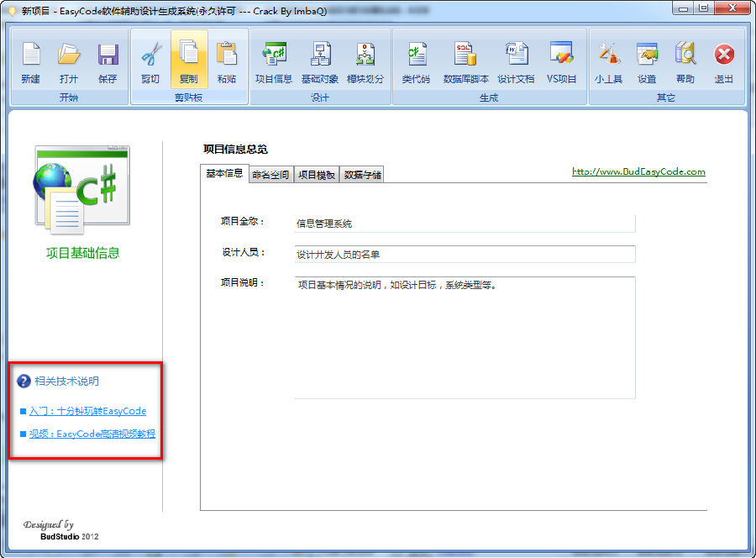Open the 入门：十分钟玩转EasyCode link
756x558 pixels.
[87, 411]
